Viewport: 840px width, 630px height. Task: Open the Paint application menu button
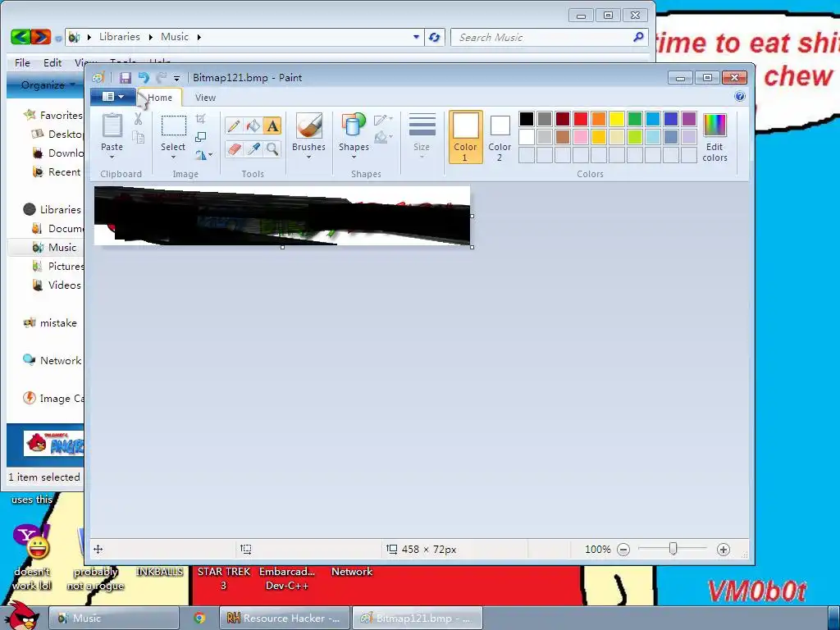(x=113, y=97)
